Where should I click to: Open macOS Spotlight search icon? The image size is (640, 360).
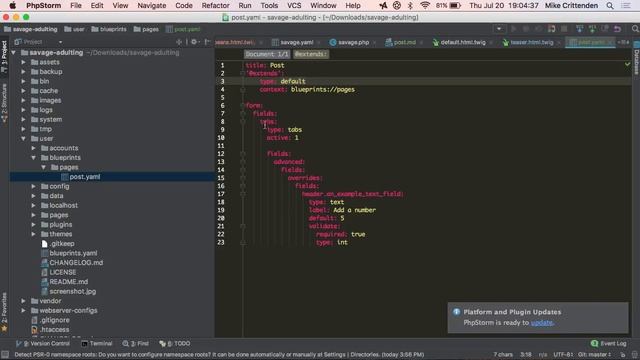[x=610, y=5]
